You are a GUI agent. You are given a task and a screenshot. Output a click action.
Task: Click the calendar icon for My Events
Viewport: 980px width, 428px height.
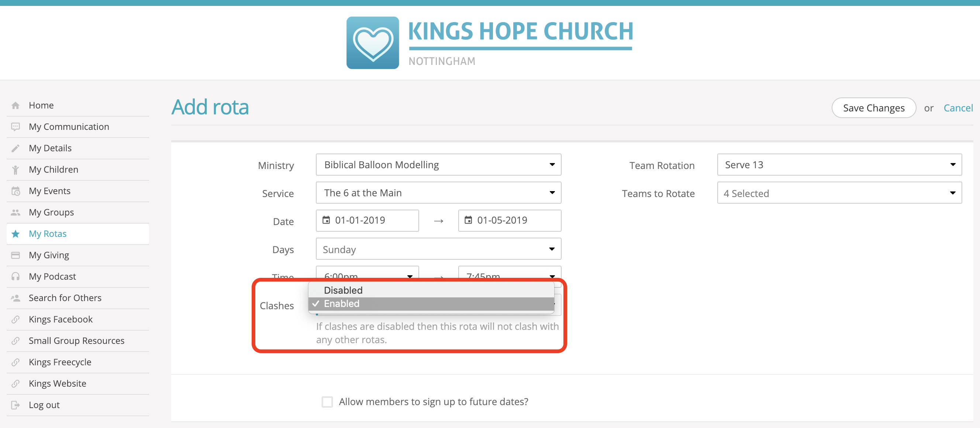[x=16, y=191]
